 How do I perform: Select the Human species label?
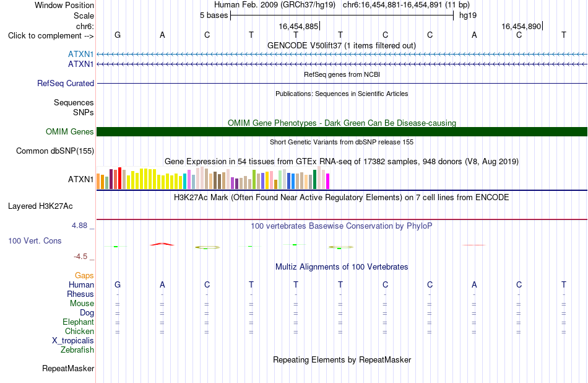(81, 284)
